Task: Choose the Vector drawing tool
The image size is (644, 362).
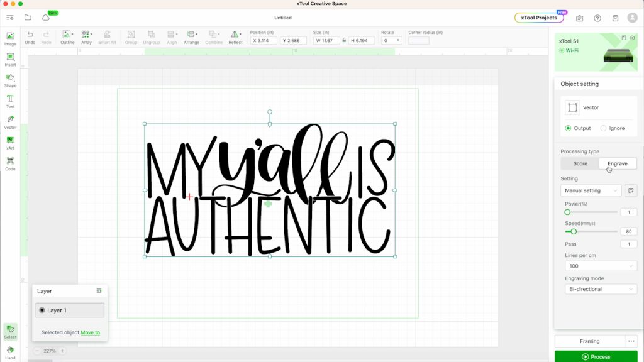Action: [10, 121]
